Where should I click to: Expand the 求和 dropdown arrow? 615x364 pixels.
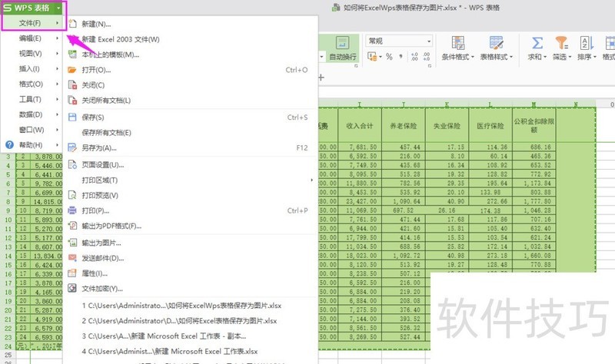(545, 57)
